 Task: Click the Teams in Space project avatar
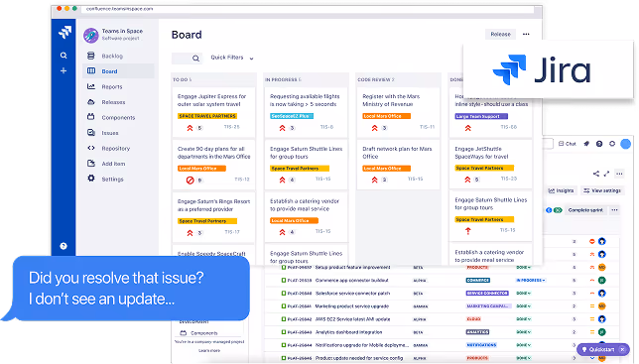point(91,35)
